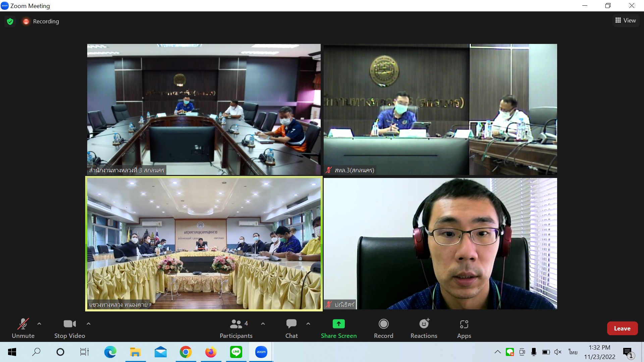Open the View layout menu

tap(626, 20)
